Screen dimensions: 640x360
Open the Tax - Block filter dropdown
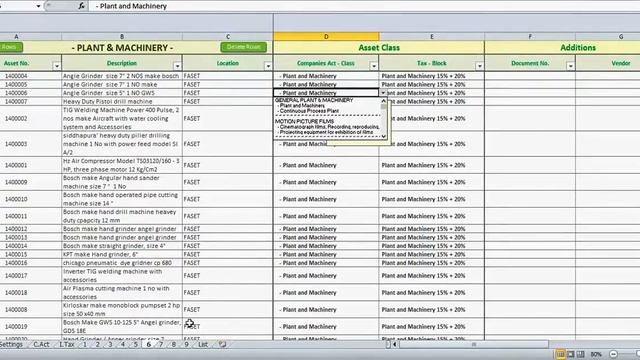(x=479, y=66)
